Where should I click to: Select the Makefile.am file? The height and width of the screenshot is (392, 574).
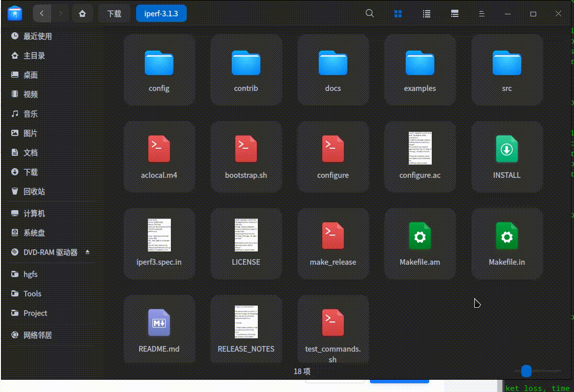tap(420, 244)
